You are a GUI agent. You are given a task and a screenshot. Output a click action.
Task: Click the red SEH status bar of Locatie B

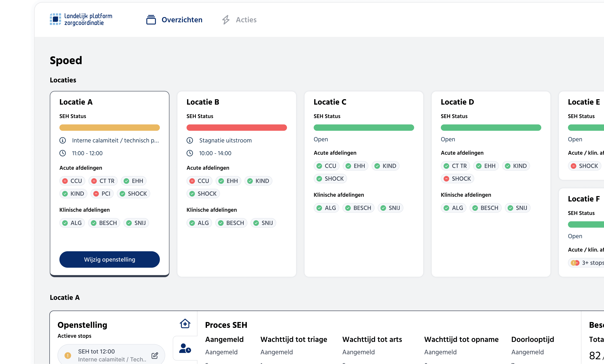(x=237, y=127)
